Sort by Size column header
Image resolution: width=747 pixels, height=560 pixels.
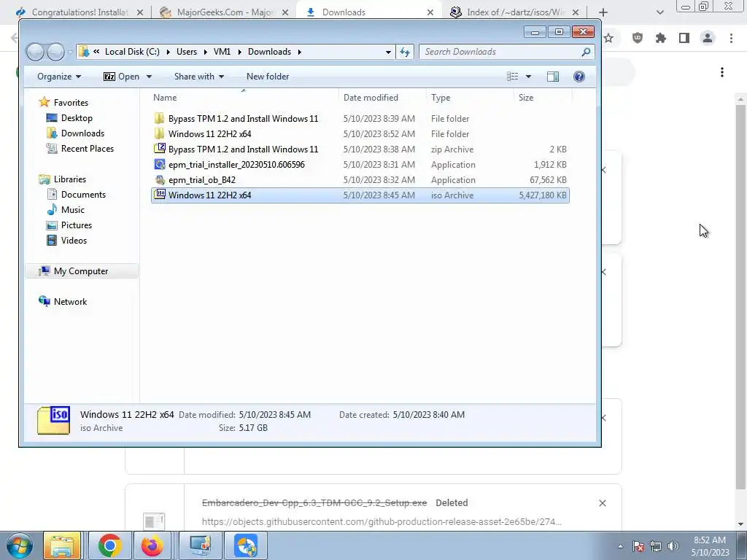pyautogui.click(x=543, y=98)
